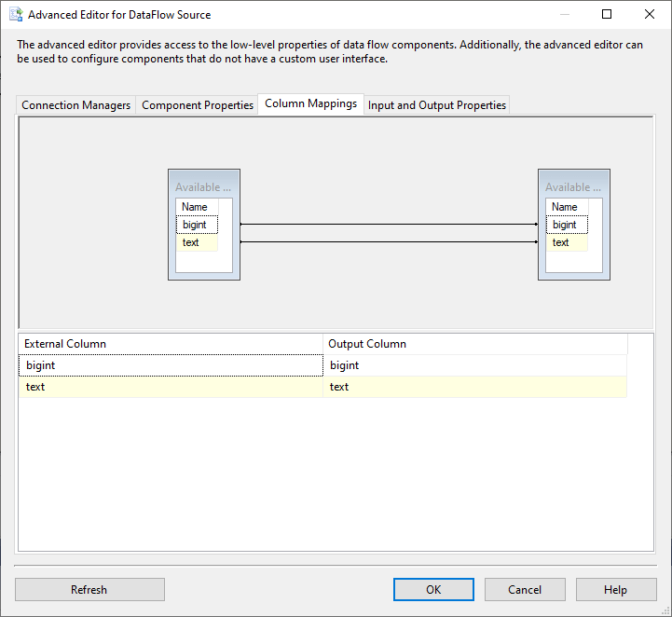672x617 pixels.
Task: Select bigint in Available External Columns box
Action: click(196, 225)
